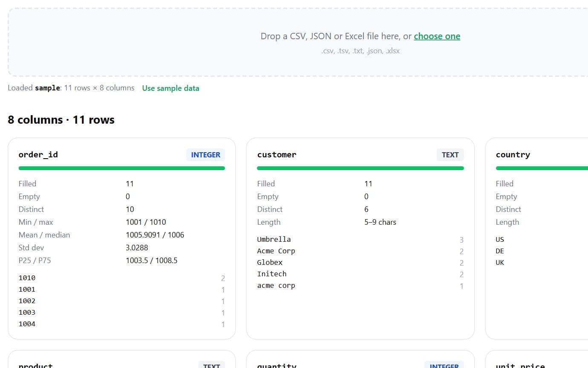Click the order_id green fill progress bar
This screenshot has width=588, height=368.
(x=121, y=168)
